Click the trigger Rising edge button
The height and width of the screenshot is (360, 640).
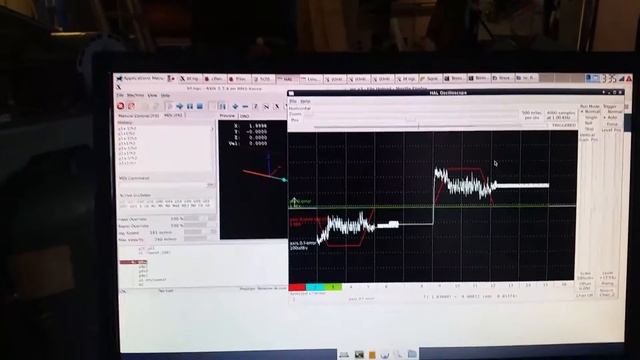(608, 284)
